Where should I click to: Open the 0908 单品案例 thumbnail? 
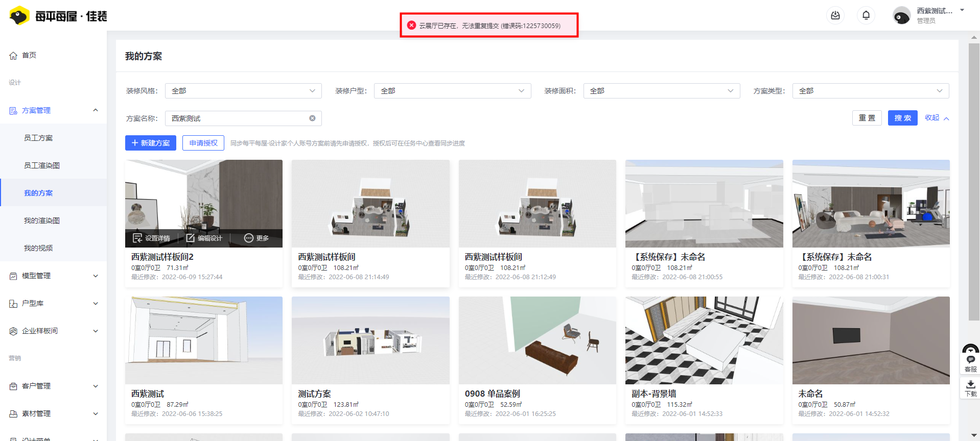(538, 340)
